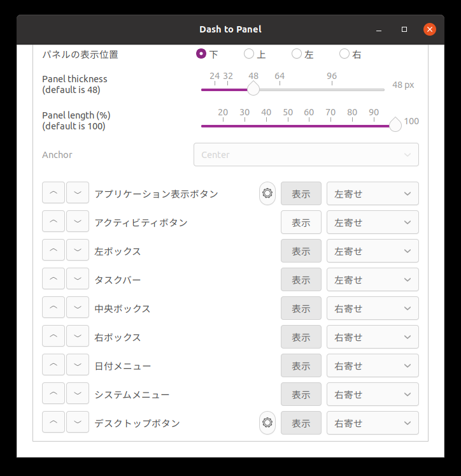Open alignment dropdown for システムメニュー
The image size is (461, 476).
coord(372,394)
